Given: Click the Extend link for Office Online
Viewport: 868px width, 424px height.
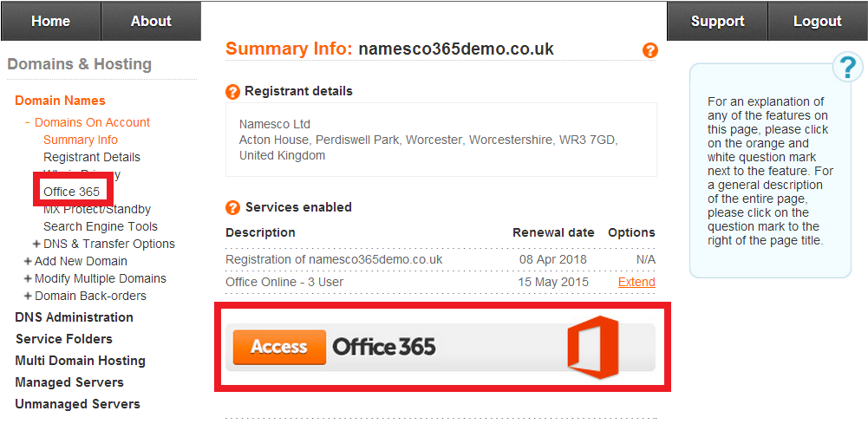Looking at the screenshot, I should pyautogui.click(x=636, y=283).
